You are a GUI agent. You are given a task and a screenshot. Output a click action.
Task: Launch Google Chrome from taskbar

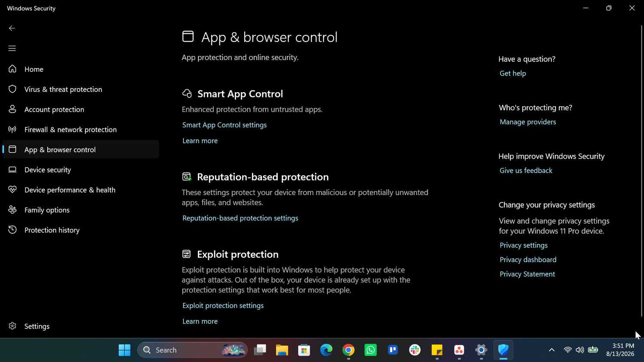tap(349, 350)
